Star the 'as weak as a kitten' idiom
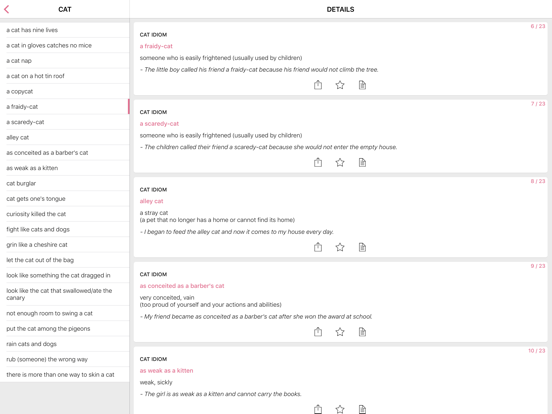The height and width of the screenshot is (414, 552). pos(340,409)
